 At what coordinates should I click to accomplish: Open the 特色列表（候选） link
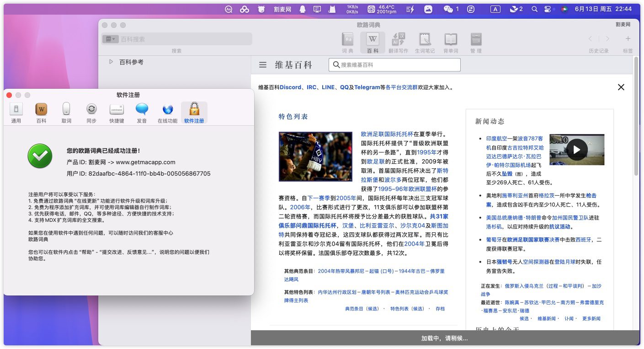coord(407,309)
